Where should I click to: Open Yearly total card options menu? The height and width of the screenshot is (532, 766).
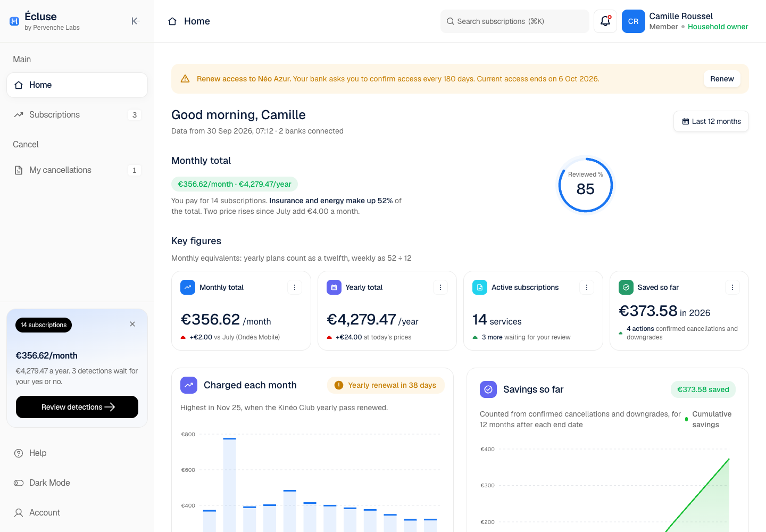click(x=440, y=287)
